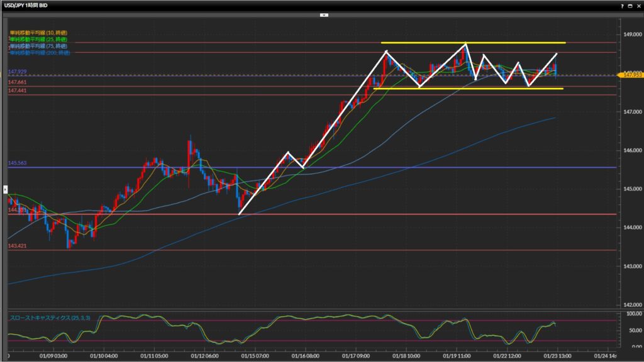Screen dimensions: 644x362
Task: Select the 200-period moving average label
Action: point(39,53)
